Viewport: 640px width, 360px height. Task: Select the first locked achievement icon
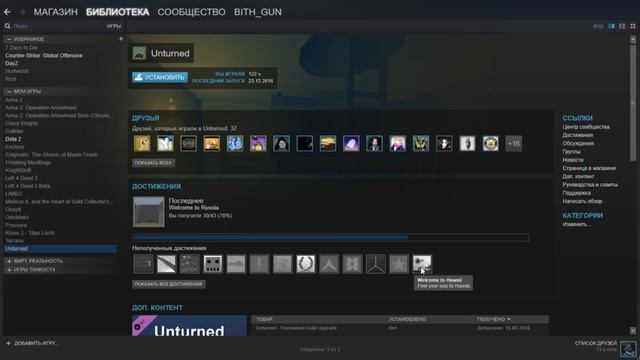point(143,264)
